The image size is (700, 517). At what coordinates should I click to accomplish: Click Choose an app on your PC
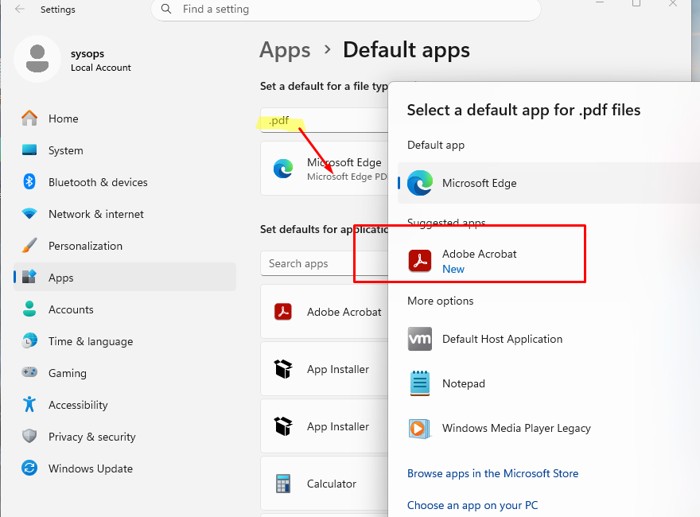472,505
